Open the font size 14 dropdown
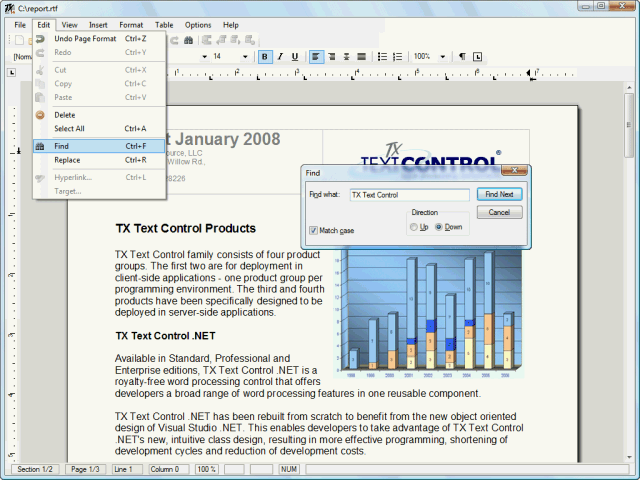 245,57
